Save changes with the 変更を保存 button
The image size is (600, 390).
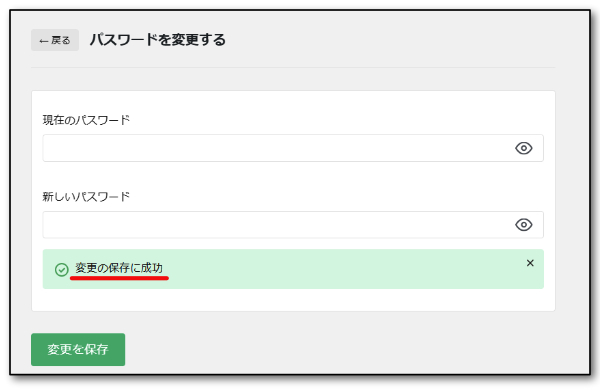(78, 349)
